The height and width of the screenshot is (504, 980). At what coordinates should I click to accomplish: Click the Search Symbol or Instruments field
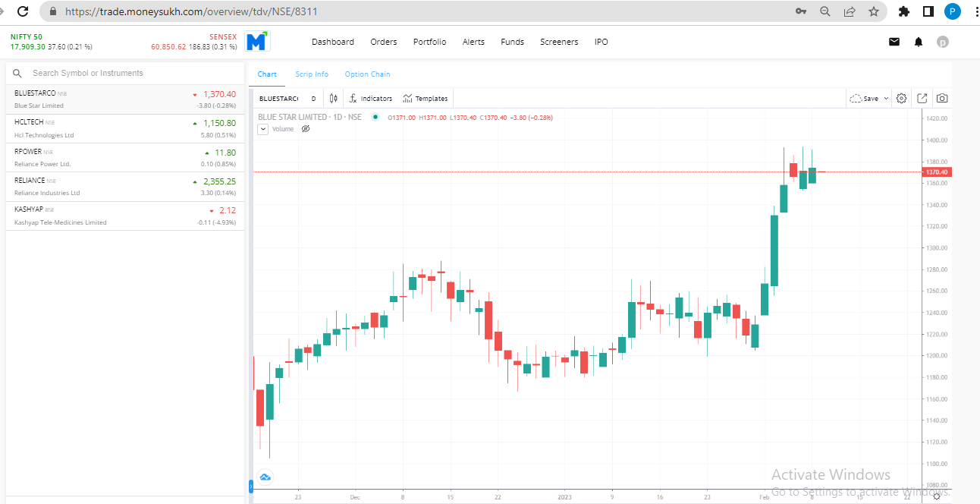(x=125, y=73)
